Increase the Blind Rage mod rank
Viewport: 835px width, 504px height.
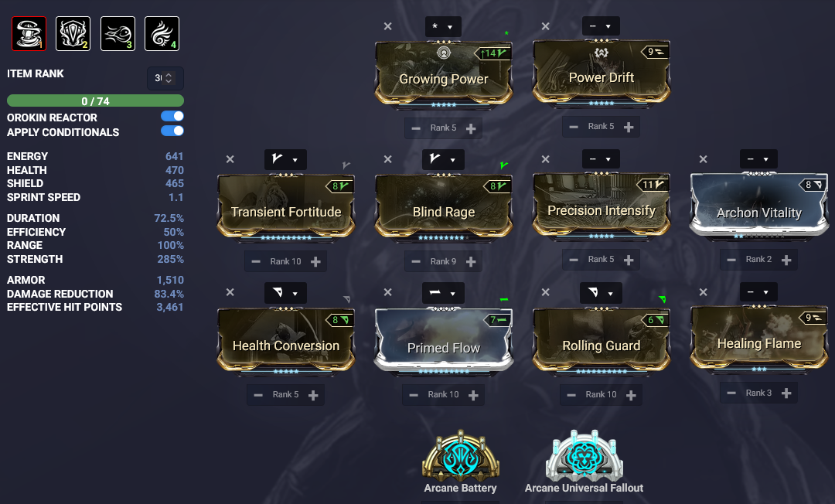click(x=471, y=262)
